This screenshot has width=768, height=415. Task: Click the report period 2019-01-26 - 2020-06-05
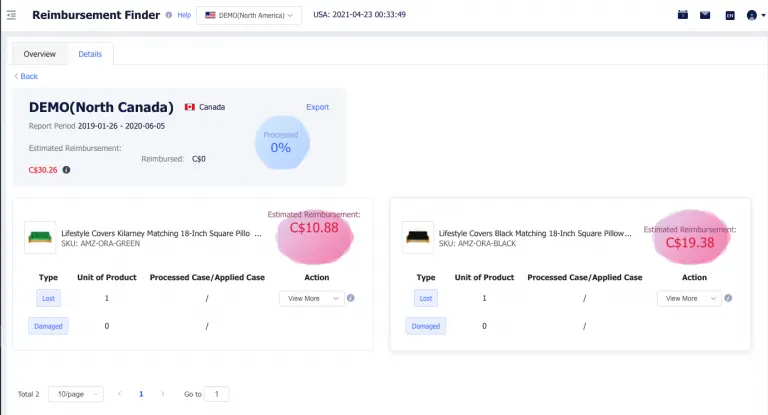121,126
